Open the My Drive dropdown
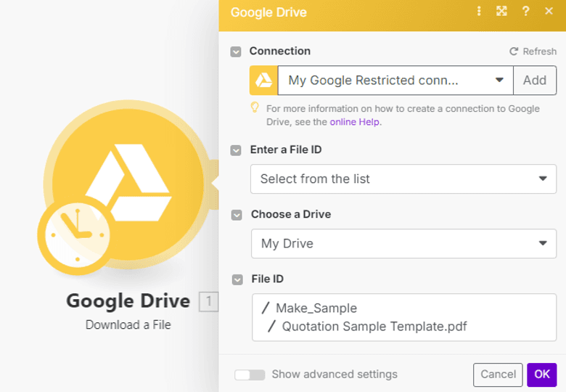The image size is (566, 392). click(403, 244)
